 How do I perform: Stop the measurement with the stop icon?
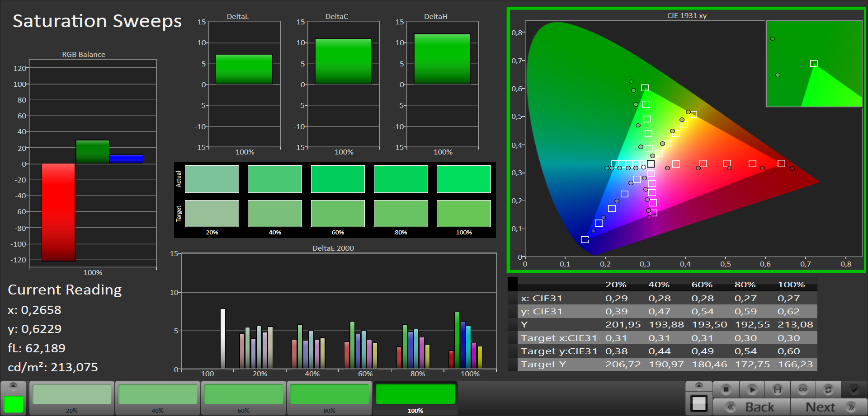726,389
